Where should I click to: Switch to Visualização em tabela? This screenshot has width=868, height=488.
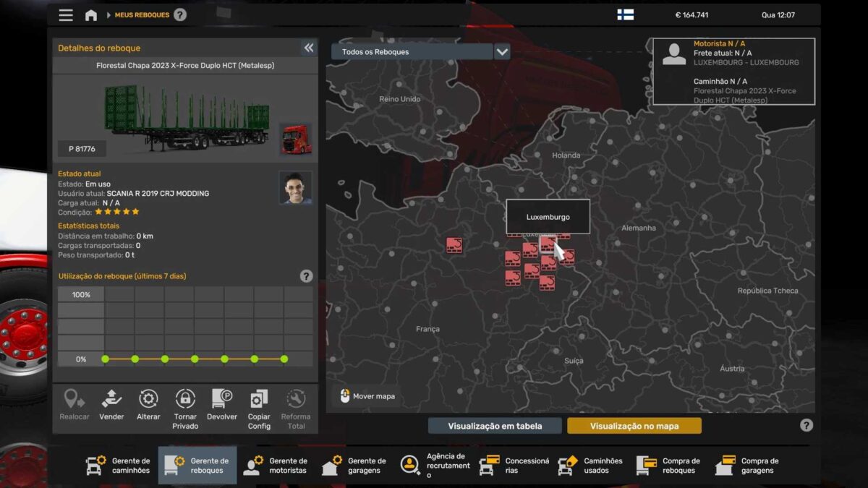[495, 426]
